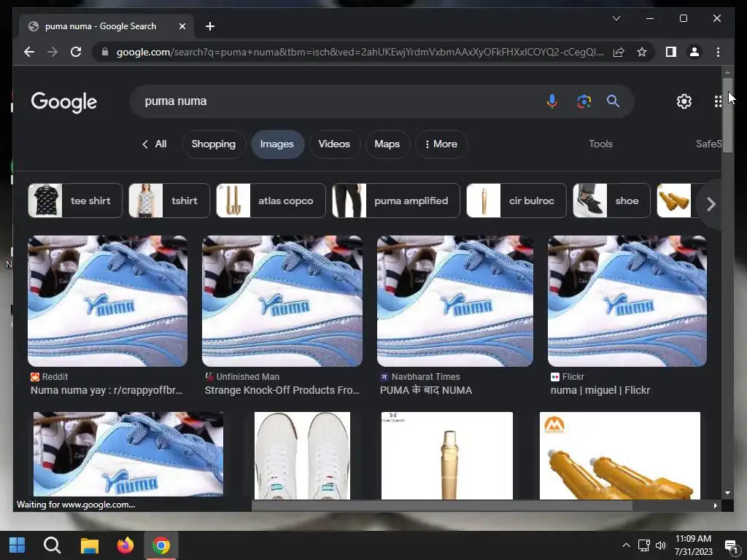The image size is (747, 560).
Task: Search by image with the Google Lens icon
Action: [x=584, y=101]
